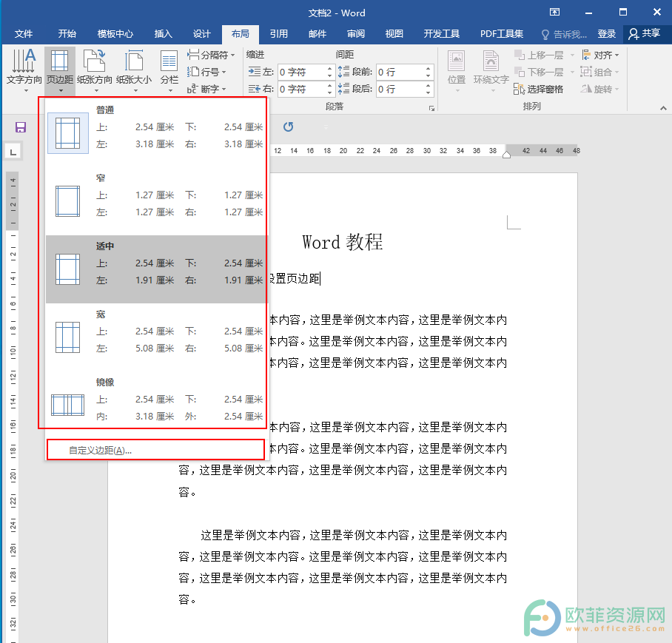Select the Moderate (适中) margin preset
Viewport: 672px width, 643px height.
(x=156, y=269)
